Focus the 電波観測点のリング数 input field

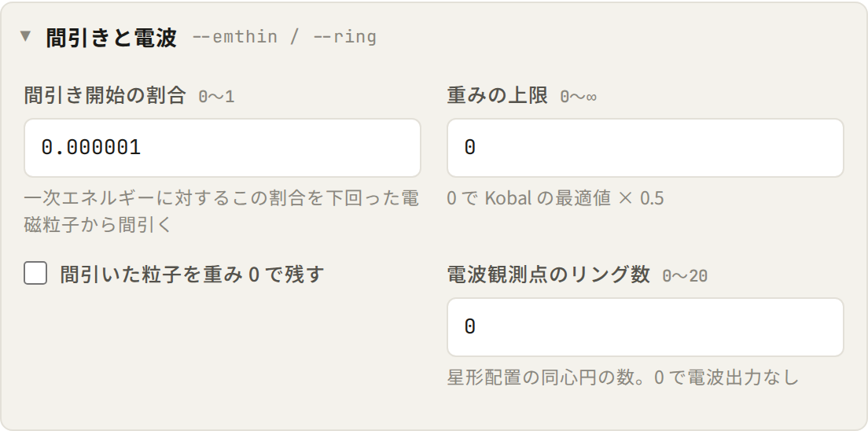point(645,327)
